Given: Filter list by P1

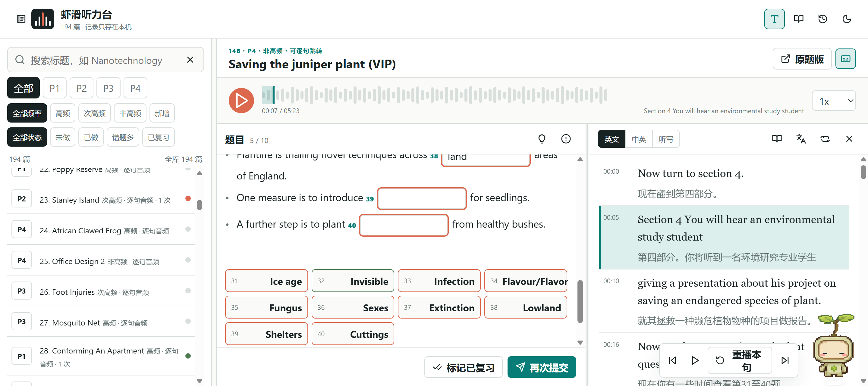Looking at the screenshot, I should tap(55, 88).
